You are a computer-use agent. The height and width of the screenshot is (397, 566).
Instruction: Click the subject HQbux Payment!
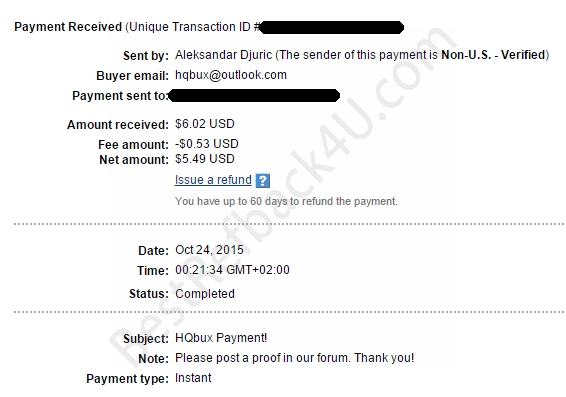click(x=221, y=338)
